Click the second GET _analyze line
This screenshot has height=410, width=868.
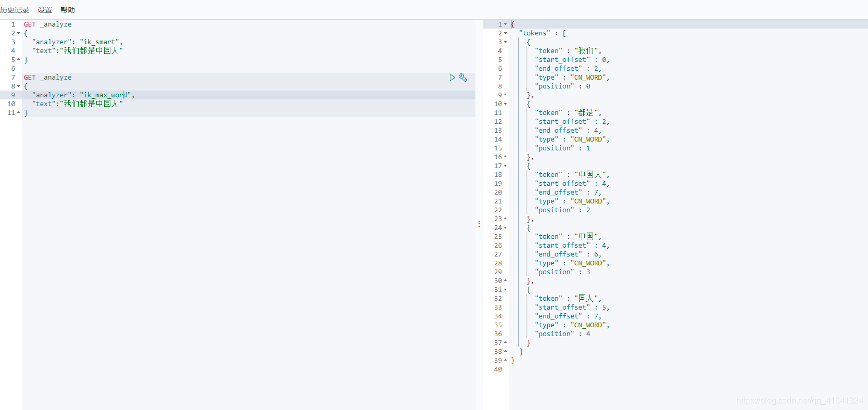click(48, 78)
